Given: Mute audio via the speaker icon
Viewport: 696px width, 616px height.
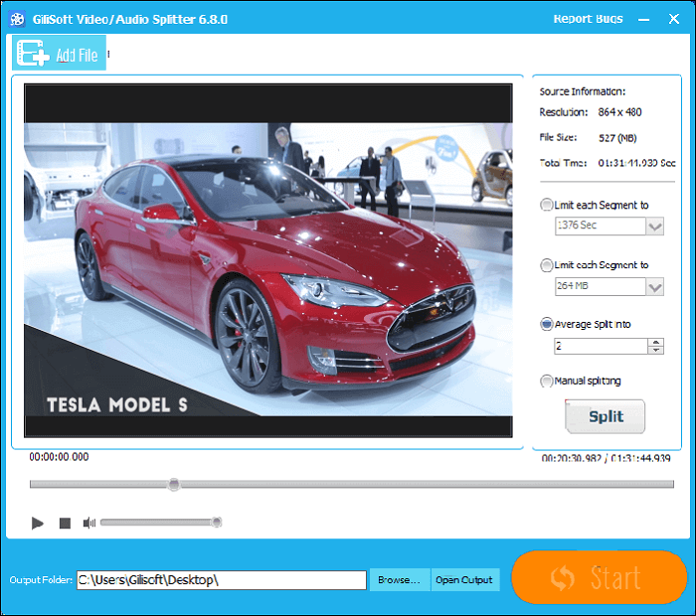Looking at the screenshot, I should 89,523.
